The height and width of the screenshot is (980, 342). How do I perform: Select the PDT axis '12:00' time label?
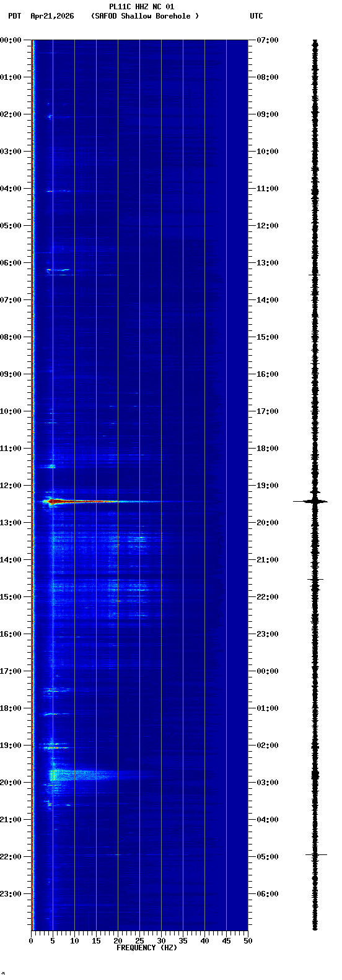click(11, 486)
